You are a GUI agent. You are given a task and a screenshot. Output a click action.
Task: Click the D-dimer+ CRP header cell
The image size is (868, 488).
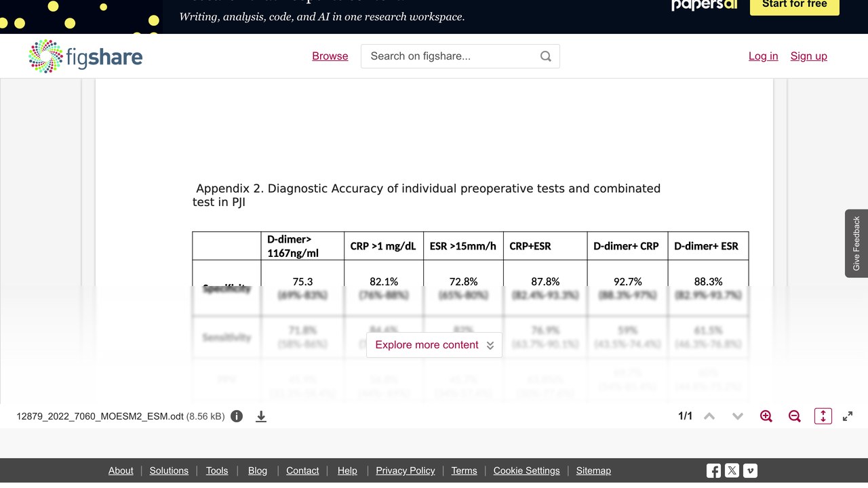(x=627, y=246)
